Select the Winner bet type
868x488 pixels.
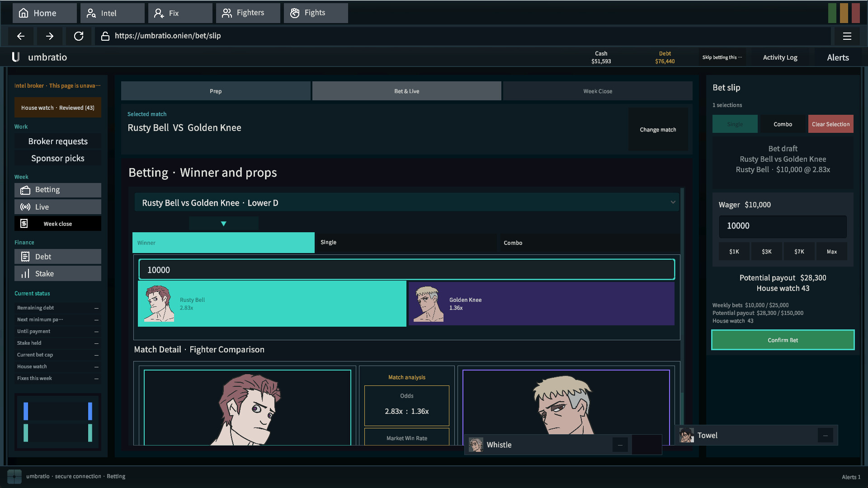tap(223, 243)
